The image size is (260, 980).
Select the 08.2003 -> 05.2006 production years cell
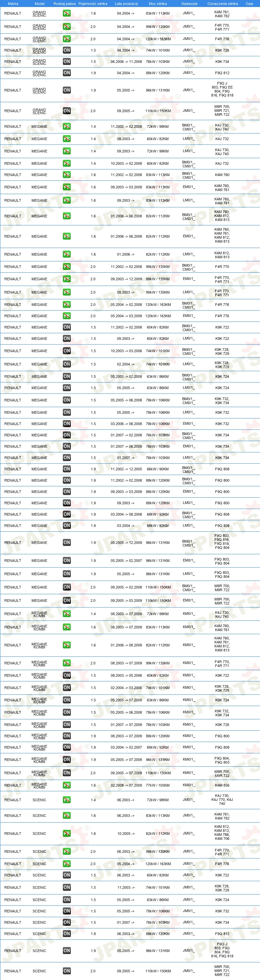[126, 675]
